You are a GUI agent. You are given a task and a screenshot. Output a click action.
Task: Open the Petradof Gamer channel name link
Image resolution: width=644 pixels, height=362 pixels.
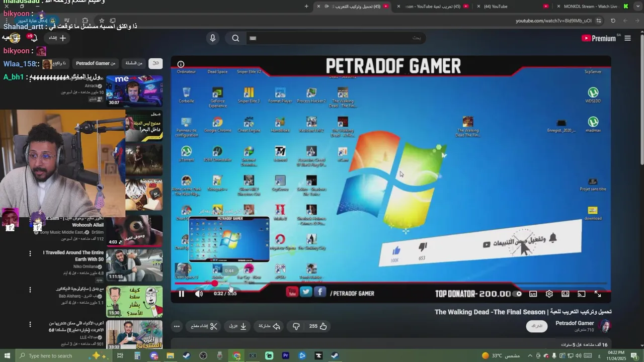575,323
